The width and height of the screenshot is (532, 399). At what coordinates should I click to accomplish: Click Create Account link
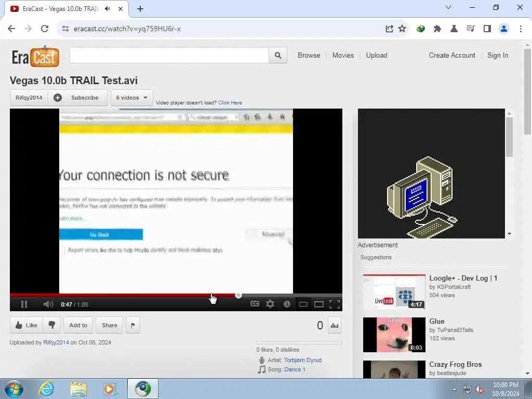pyautogui.click(x=452, y=55)
